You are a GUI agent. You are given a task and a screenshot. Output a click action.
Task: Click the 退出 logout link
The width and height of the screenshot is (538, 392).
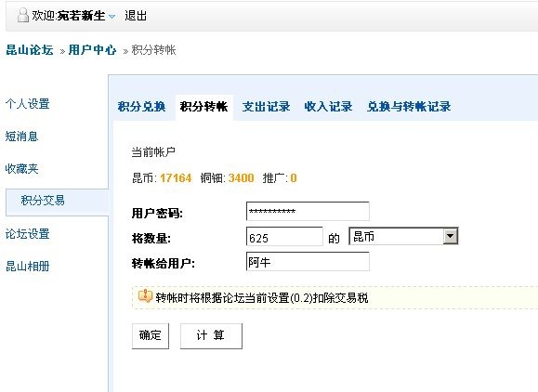(136, 16)
